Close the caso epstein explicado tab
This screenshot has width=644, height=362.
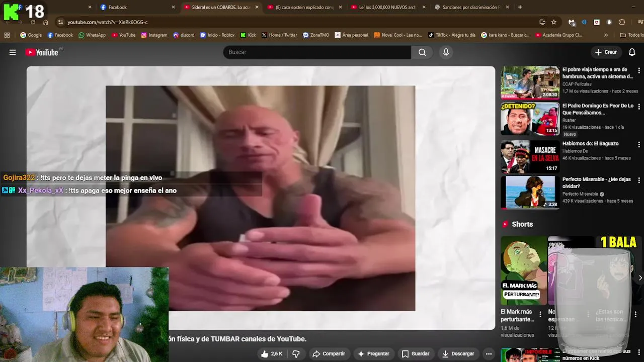pyautogui.click(x=340, y=7)
